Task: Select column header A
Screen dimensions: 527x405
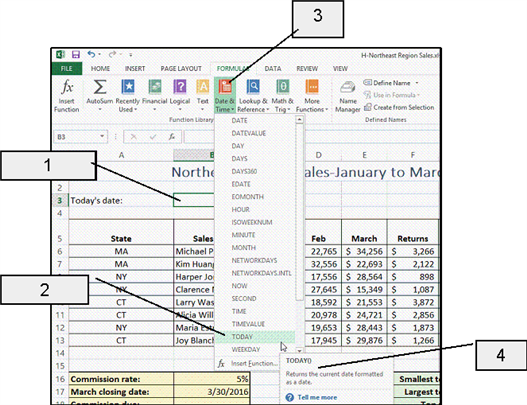Action: click(121, 155)
